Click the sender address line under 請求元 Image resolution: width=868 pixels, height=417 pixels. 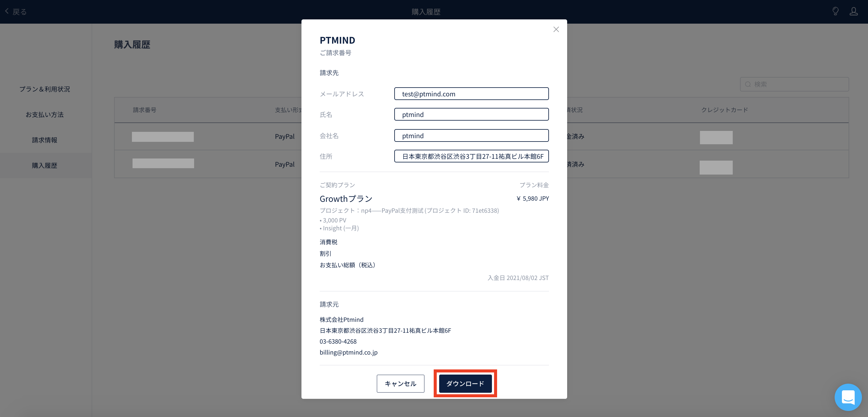click(x=385, y=330)
